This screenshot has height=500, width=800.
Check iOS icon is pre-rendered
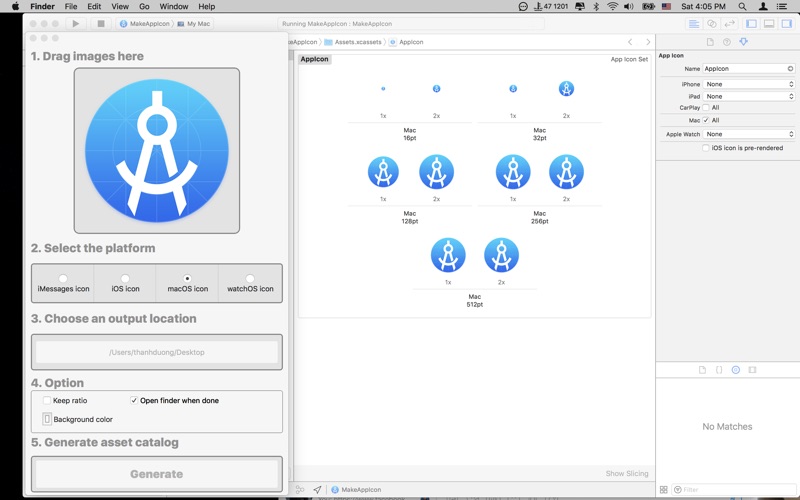(706, 148)
